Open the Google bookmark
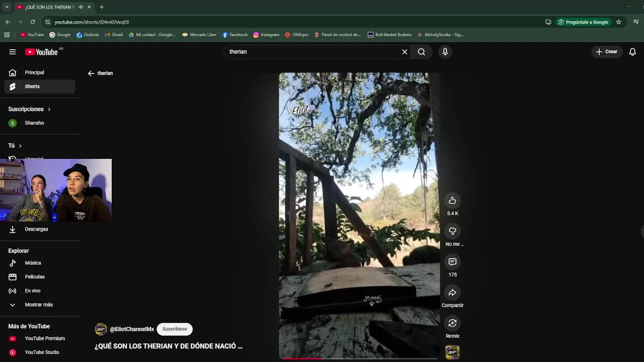Viewport: 644px width, 362px height. [x=60, y=35]
